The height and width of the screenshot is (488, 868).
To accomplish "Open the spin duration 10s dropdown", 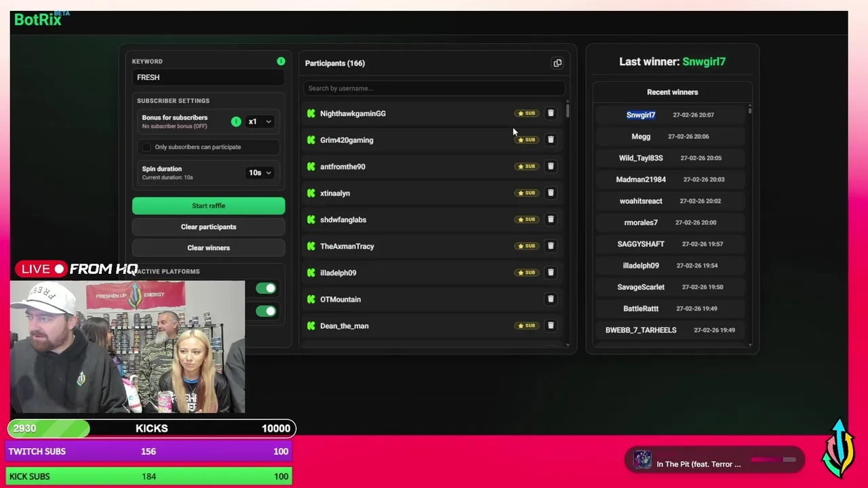I will click(260, 173).
